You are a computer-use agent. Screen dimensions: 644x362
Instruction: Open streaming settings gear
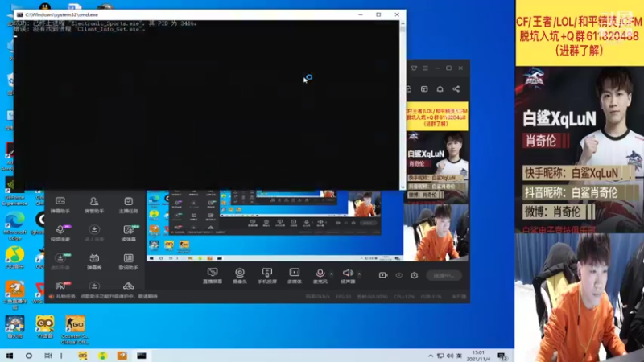pyautogui.click(x=414, y=275)
